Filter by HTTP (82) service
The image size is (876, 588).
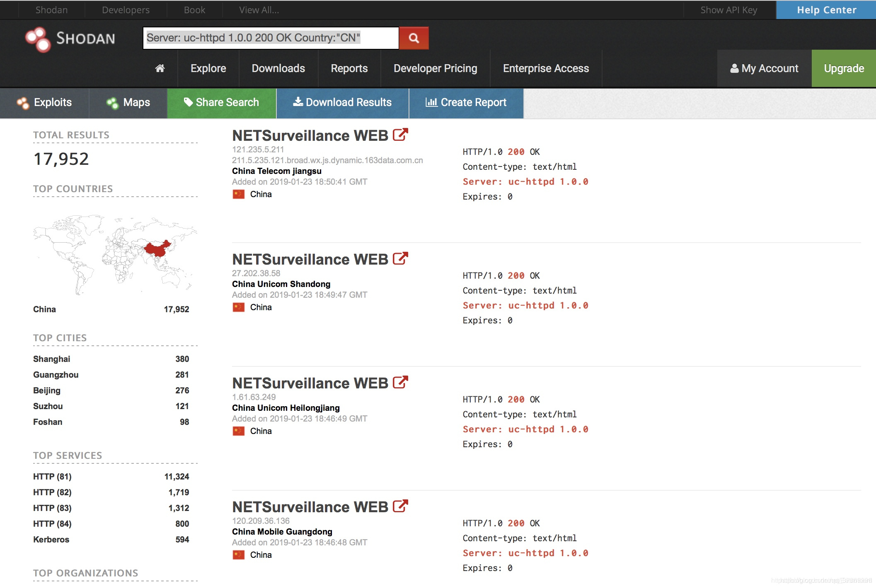(52, 492)
